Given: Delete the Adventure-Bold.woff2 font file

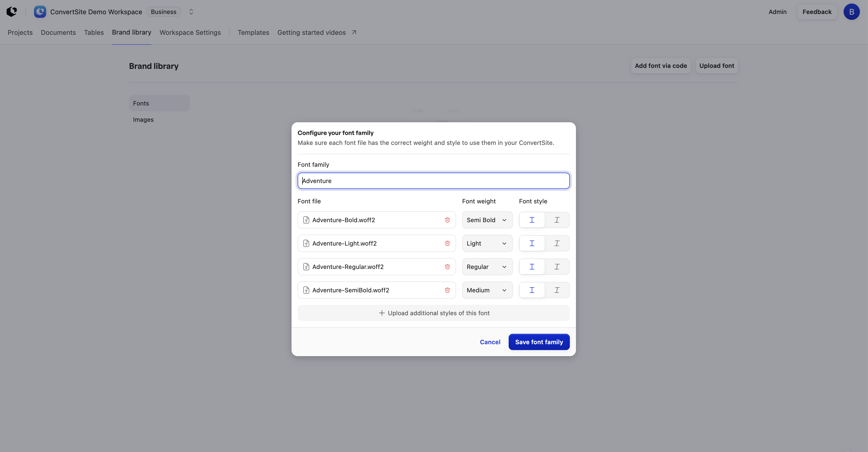Looking at the screenshot, I should click(447, 220).
